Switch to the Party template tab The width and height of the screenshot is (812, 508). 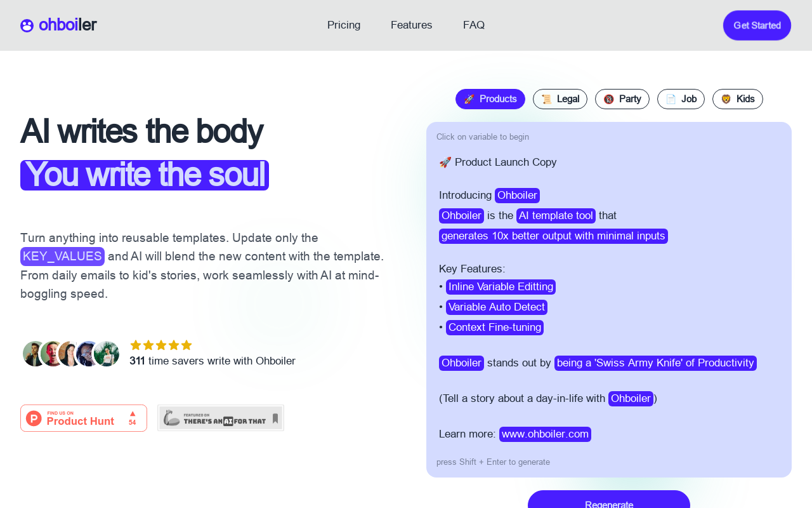pyautogui.click(x=622, y=99)
